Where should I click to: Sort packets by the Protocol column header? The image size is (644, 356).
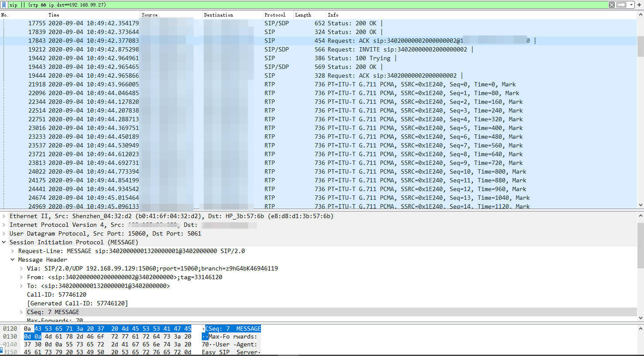278,15
